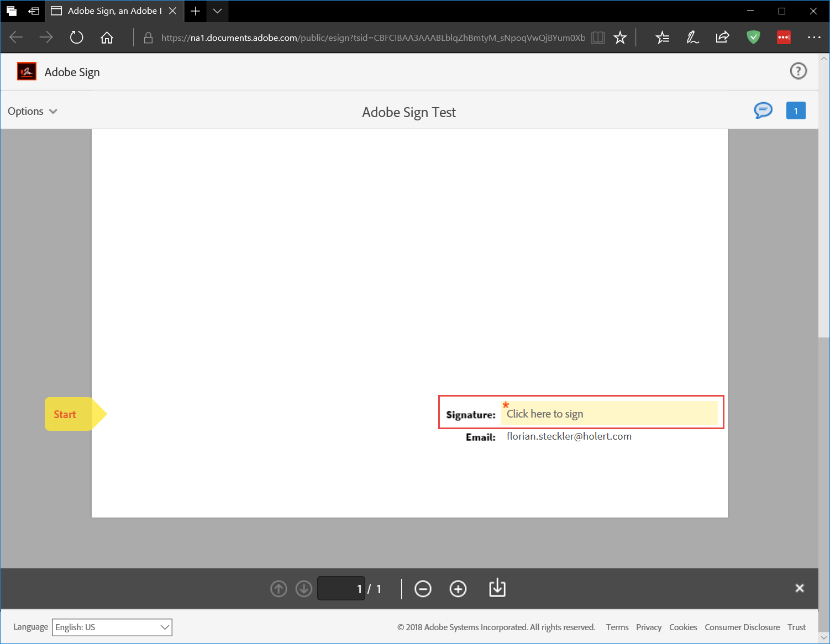Open the messages chat bubble icon
830x644 pixels.
coord(763,110)
